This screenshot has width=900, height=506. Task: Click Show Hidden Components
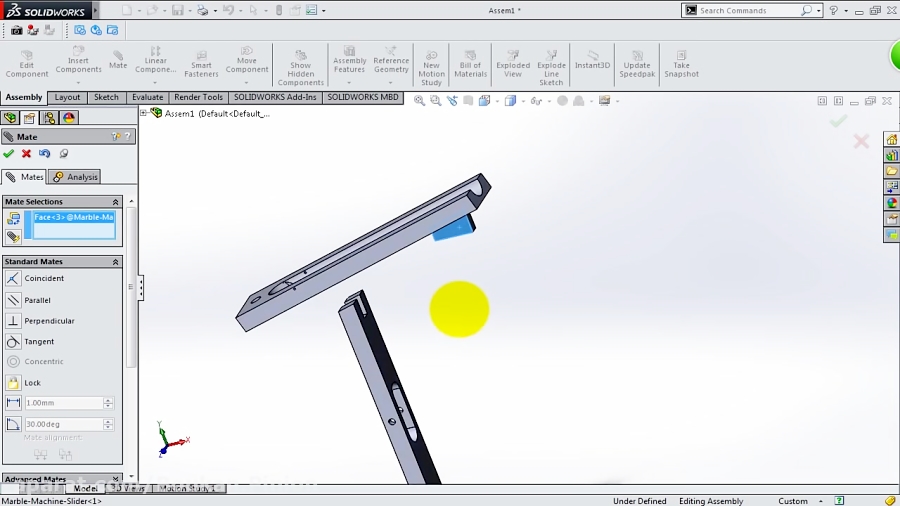click(x=300, y=68)
